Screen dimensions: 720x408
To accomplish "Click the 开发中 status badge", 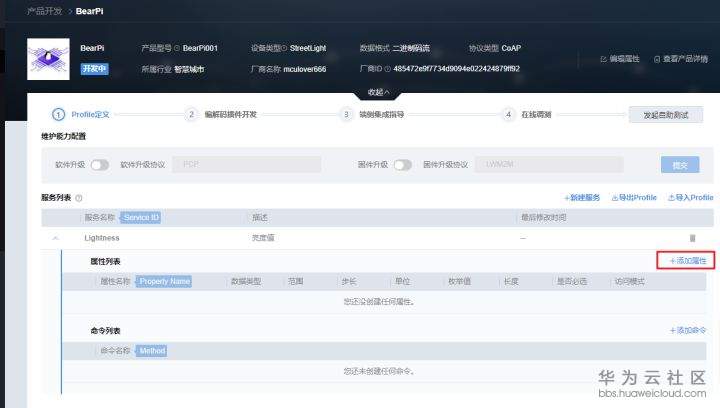I will coord(95,69).
